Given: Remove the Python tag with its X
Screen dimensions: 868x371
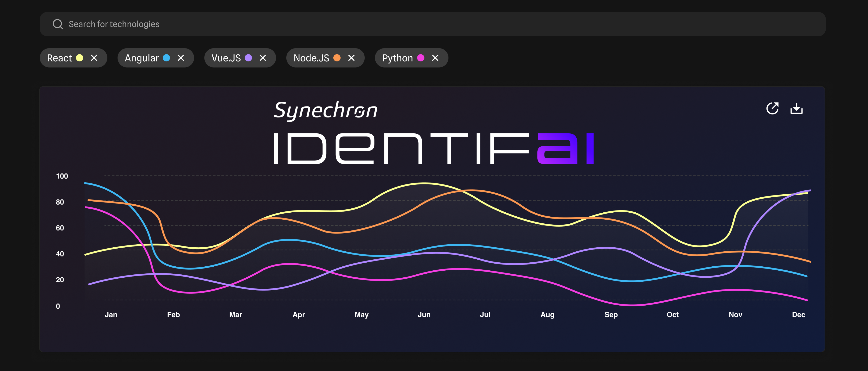Looking at the screenshot, I should coord(435,58).
